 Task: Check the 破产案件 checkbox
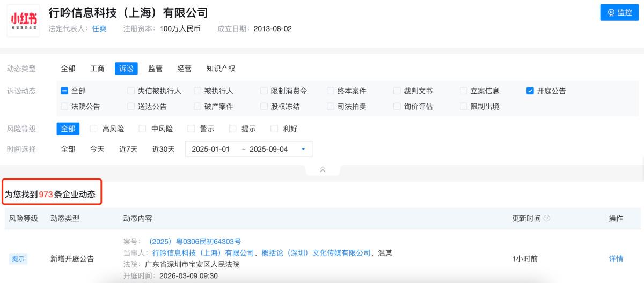[x=197, y=107]
